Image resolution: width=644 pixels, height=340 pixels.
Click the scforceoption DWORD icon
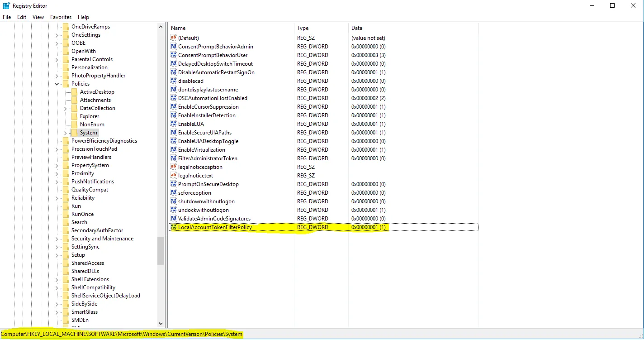174,193
